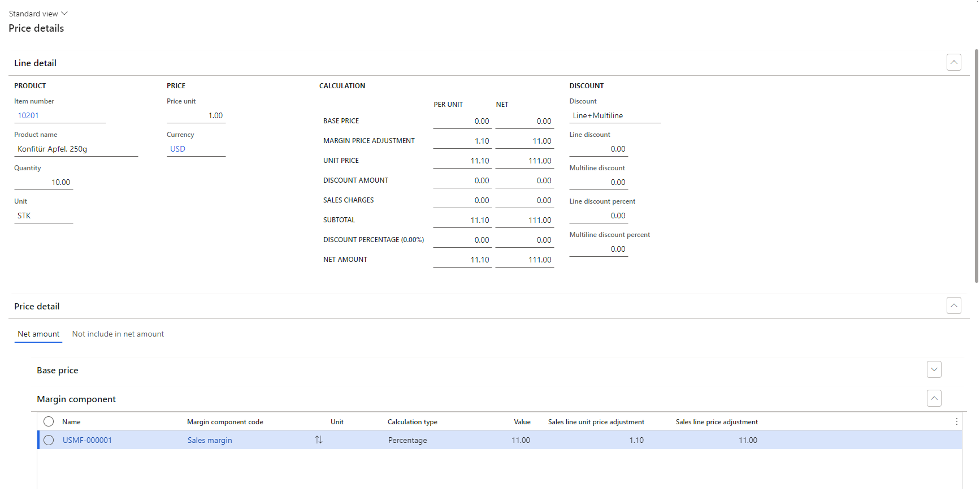Image resolution: width=980 pixels, height=491 pixels.
Task: Collapse the Price detail section
Action: click(x=954, y=305)
